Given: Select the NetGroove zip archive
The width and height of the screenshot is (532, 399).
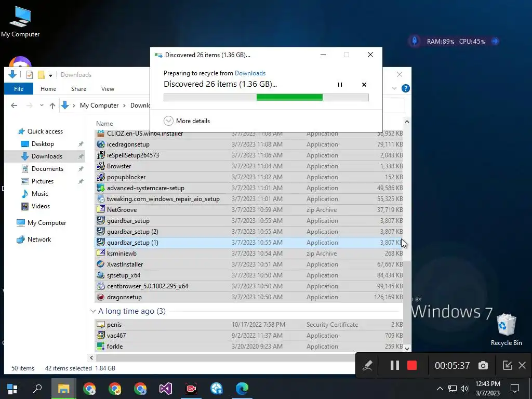Looking at the screenshot, I should click(x=249, y=210).
